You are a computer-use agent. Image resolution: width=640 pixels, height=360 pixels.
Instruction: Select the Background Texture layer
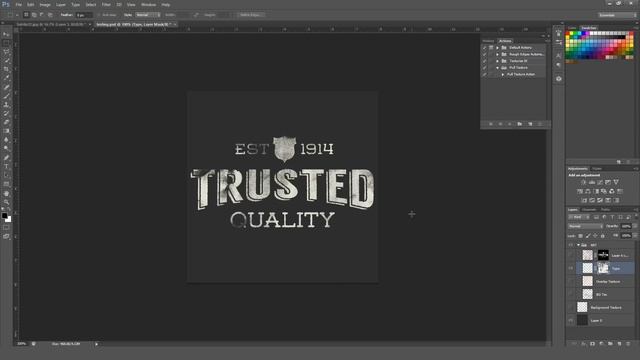point(605,307)
